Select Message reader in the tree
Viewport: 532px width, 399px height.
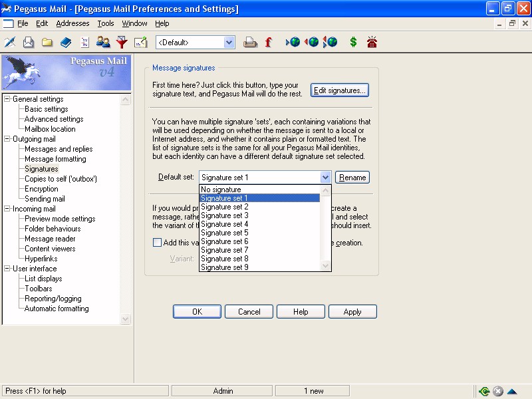pos(51,239)
